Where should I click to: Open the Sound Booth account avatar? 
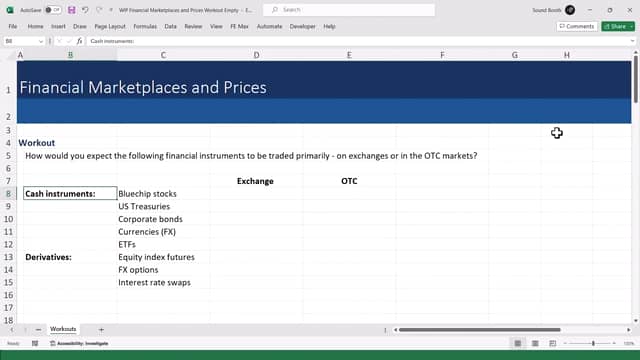[x=570, y=10]
